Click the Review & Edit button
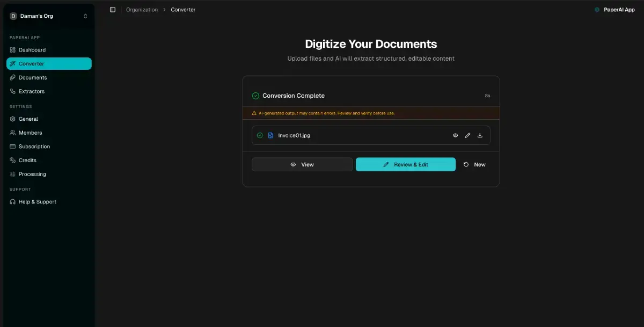Image resolution: width=644 pixels, height=327 pixels. (406, 164)
